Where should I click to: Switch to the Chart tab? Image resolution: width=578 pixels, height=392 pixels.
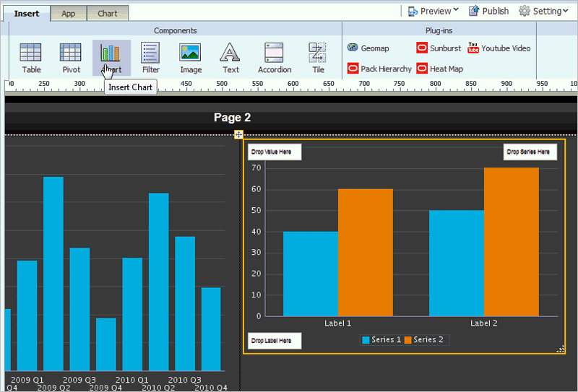(107, 14)
